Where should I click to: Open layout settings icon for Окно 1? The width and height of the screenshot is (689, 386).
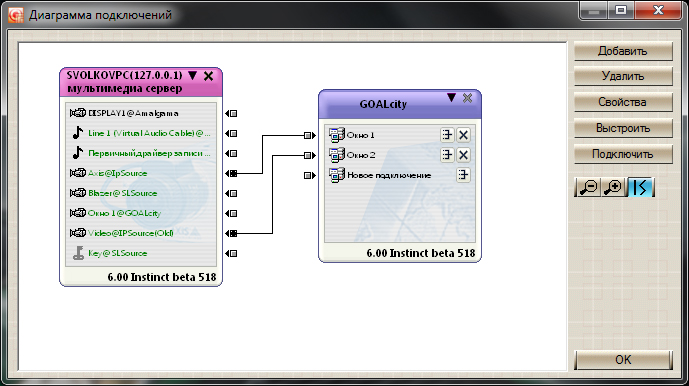pyautogui.click(x=447, y=135)
